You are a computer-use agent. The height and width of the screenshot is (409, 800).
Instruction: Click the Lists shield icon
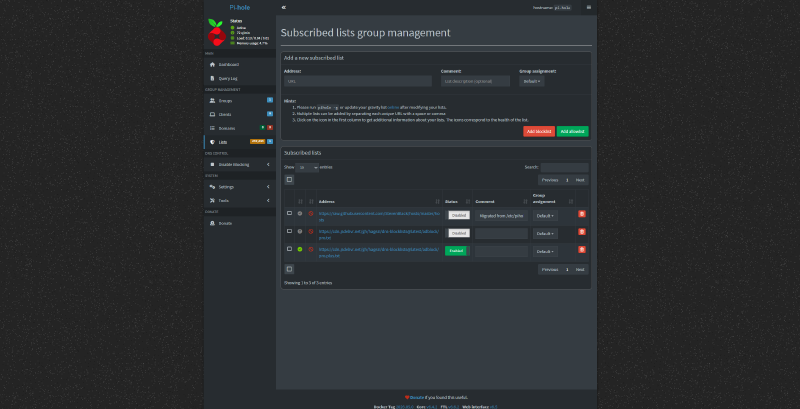pyautogui.click(x=212, y=142)
